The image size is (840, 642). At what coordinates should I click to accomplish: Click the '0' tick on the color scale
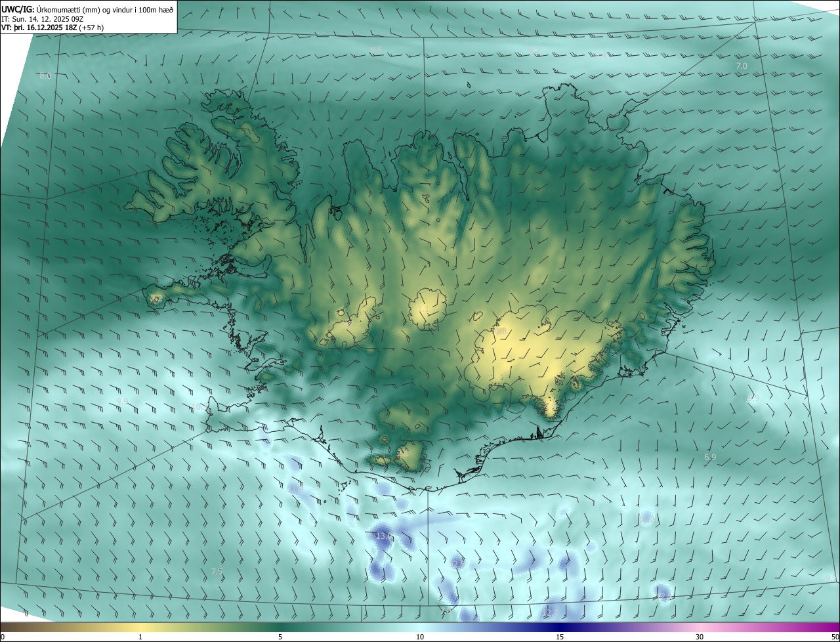click(2, 637)
